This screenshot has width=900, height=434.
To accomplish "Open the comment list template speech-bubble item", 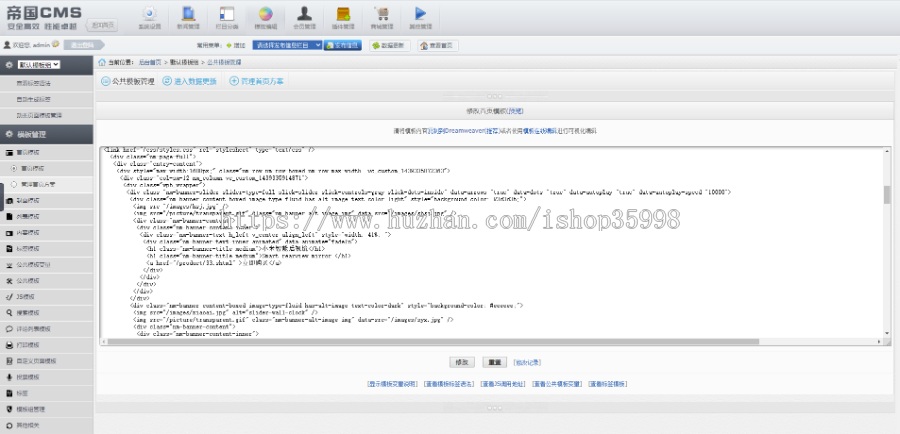I will tap(46, 329).
